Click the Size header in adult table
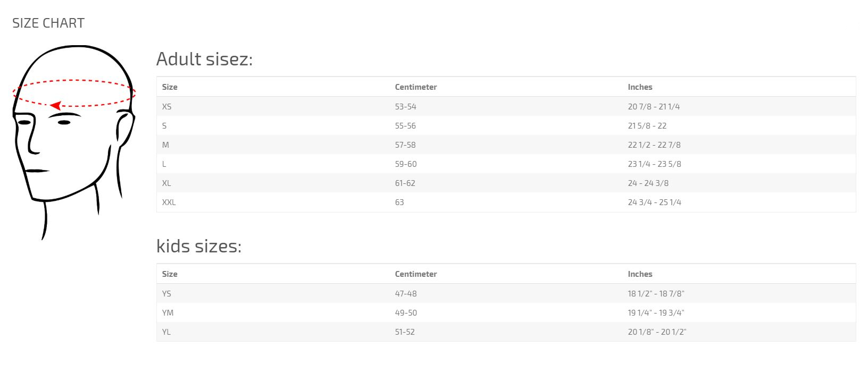The image size is (868, 373). pos(170,87)
